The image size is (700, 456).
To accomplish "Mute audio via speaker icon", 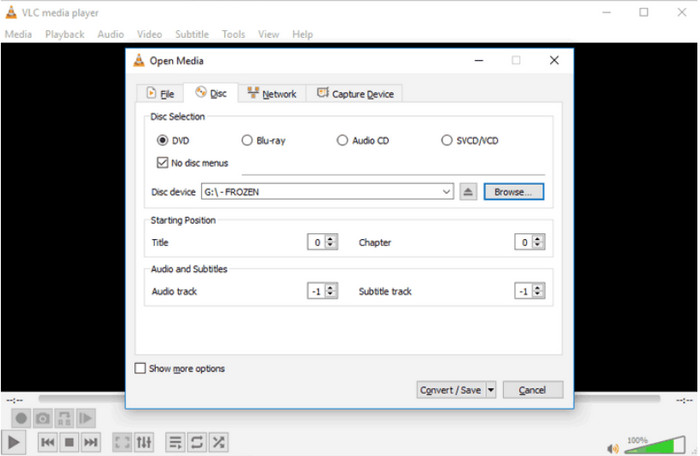I will point(613,448).
